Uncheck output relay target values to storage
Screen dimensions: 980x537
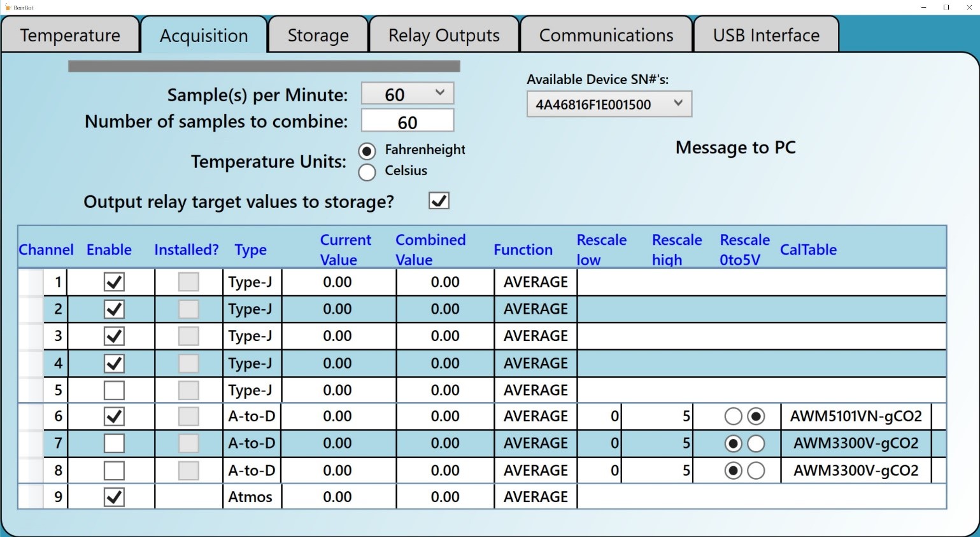coord(439,201)
